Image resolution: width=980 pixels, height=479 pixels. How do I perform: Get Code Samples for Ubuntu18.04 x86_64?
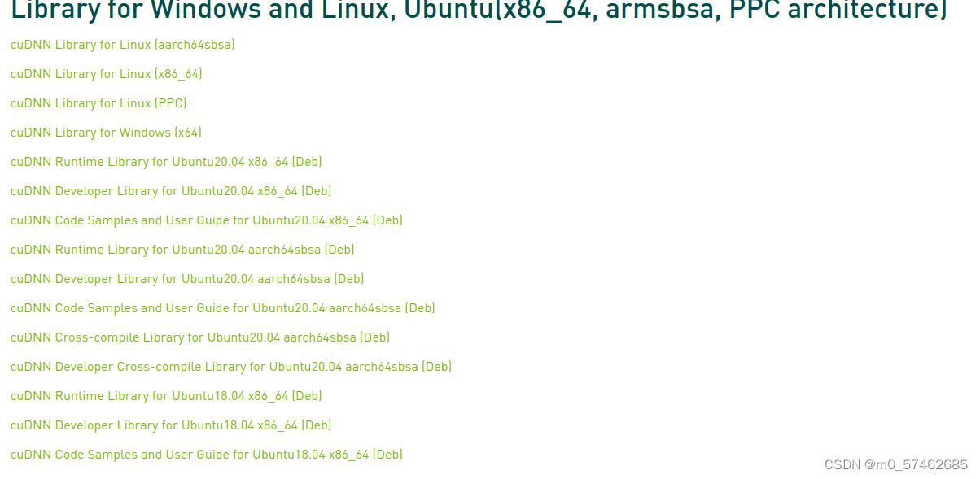[206, 455]
